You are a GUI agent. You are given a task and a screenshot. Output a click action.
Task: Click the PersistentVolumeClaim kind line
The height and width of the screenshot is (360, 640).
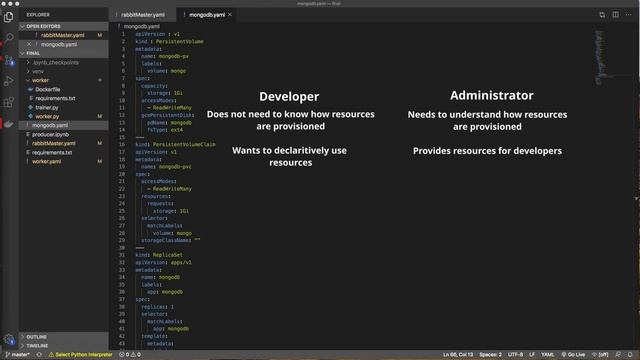176,144
